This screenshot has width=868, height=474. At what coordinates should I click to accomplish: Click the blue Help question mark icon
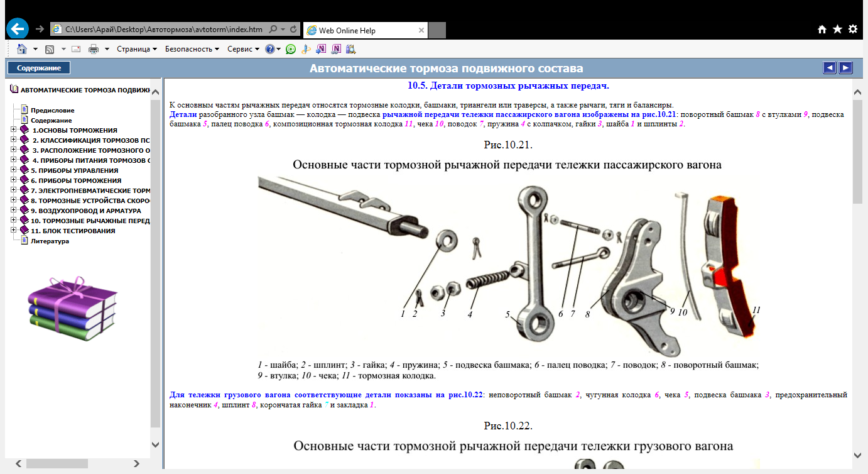[270, 49]
